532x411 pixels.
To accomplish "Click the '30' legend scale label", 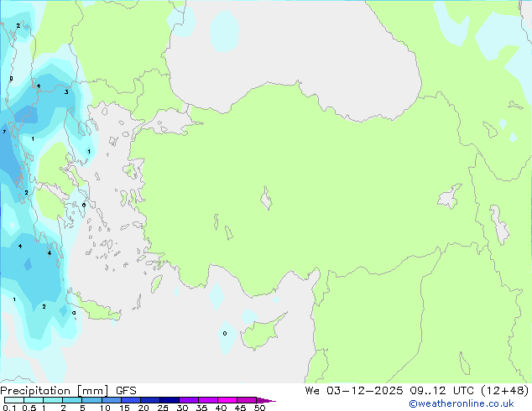I will click(182, 408).
